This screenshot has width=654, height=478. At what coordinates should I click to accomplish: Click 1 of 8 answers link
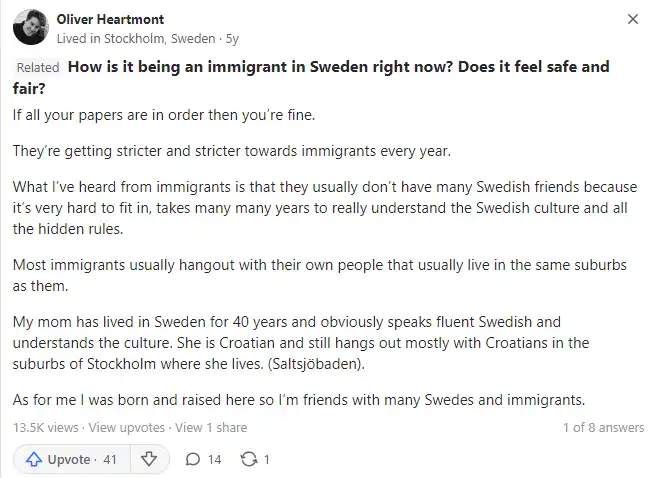pos(604,428)
